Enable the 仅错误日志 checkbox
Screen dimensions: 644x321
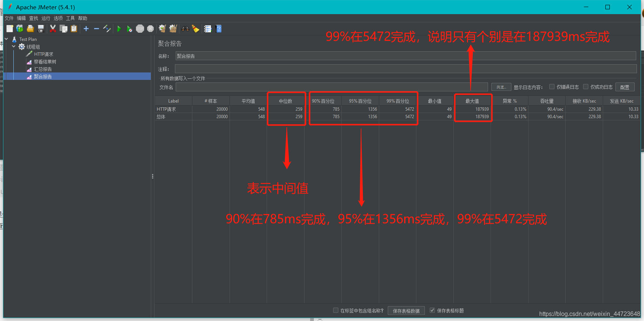pos(552,87)
